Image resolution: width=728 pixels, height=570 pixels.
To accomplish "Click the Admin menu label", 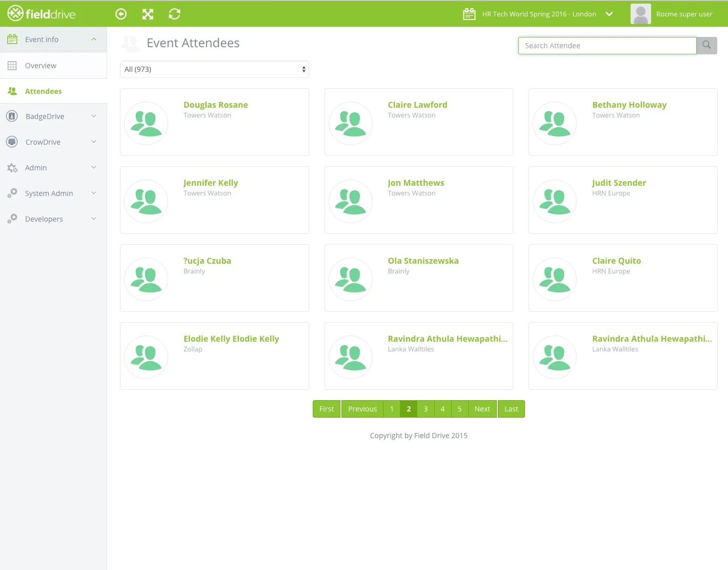I will (36, 168).
